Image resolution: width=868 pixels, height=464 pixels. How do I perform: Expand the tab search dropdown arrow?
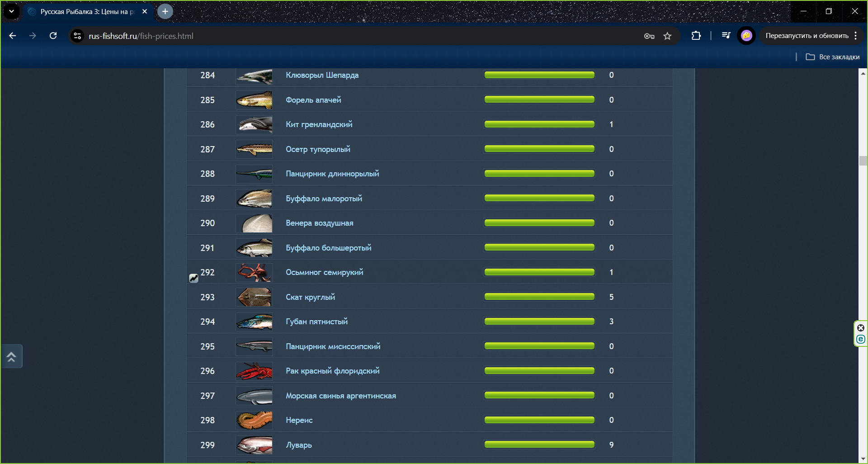point(12,11)
